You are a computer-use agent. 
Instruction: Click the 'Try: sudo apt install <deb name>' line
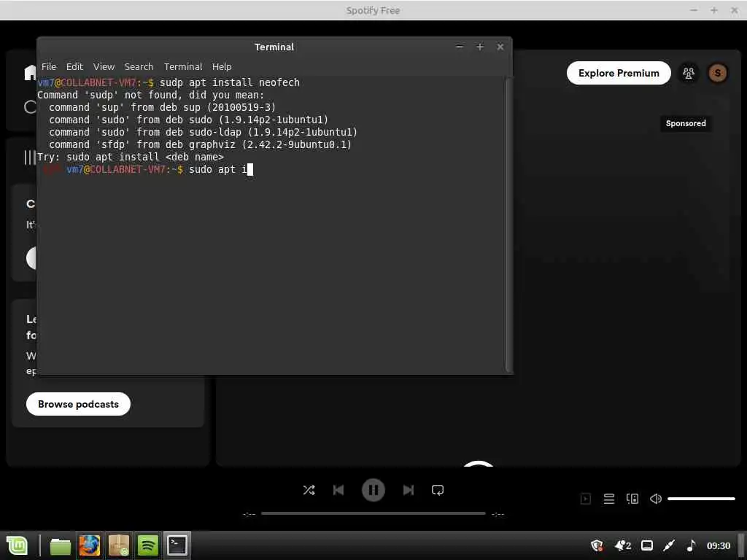(131, 157)
